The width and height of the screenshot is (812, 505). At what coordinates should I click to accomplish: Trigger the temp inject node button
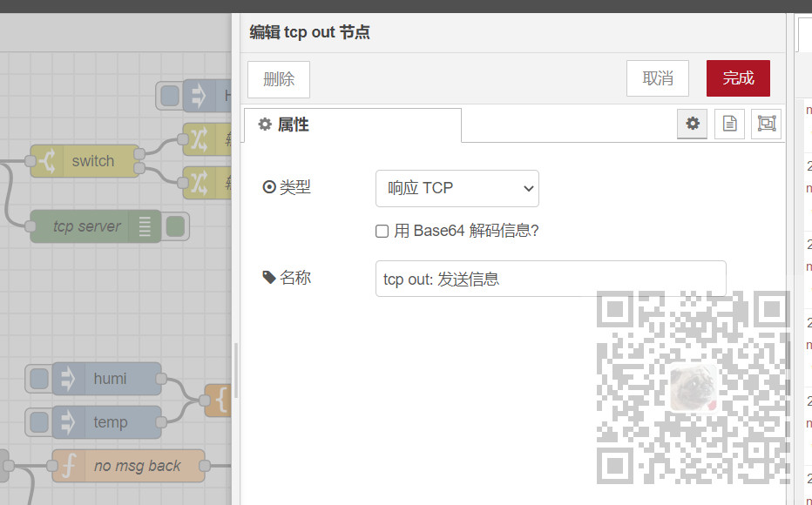(x=39, y=422)
